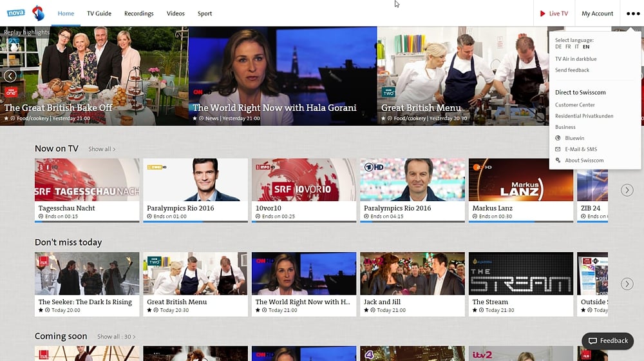Advance the Don't miss today carousel right

pyautogui.click(x=627, y=284)
